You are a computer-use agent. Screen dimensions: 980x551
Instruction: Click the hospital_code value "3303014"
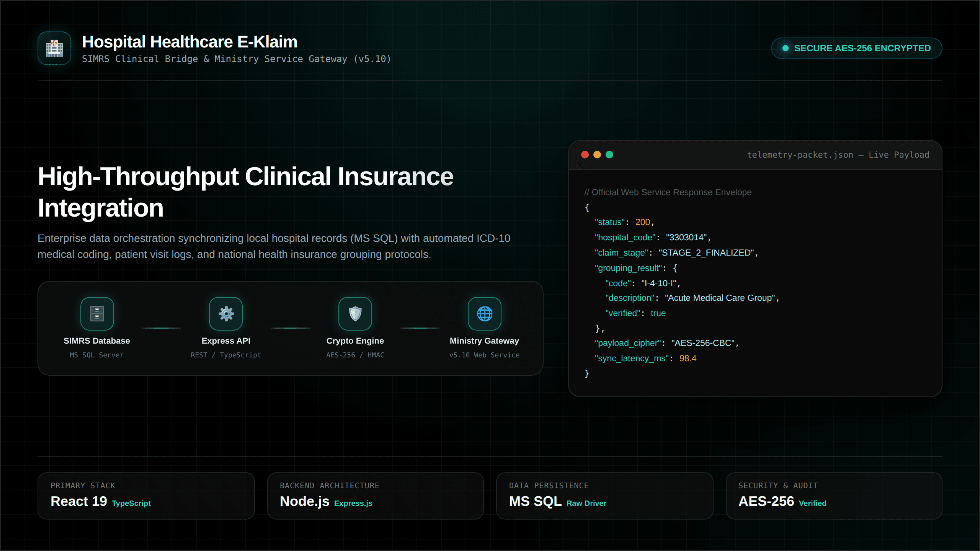686,237
